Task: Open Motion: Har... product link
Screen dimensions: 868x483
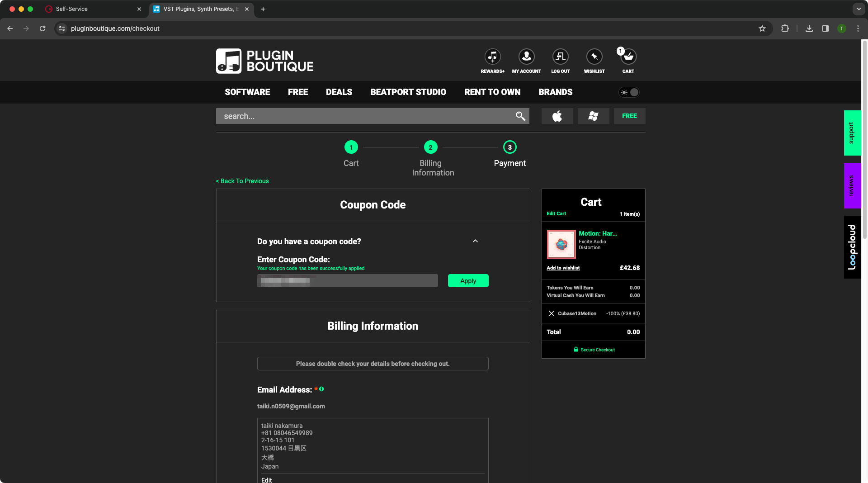Action: tap(598, 233)
